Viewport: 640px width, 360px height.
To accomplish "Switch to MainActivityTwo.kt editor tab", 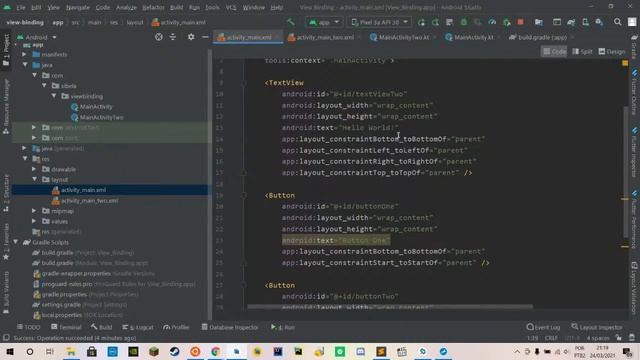I will 403,37.
